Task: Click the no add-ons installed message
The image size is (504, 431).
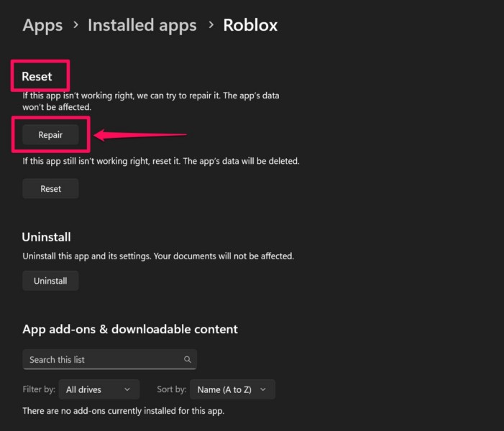Action: 123,411
